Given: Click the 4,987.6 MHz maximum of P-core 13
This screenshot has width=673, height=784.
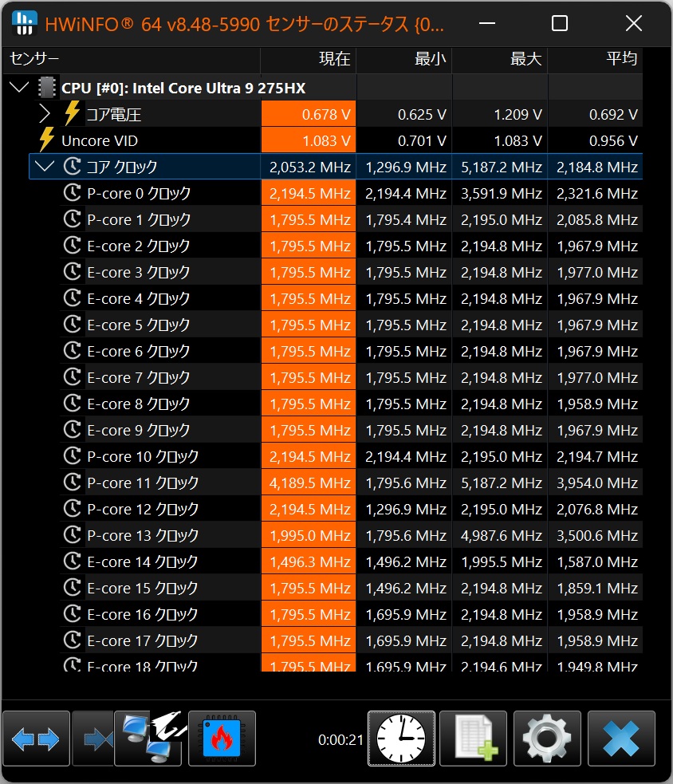Looking at the screenshot, I should click(x=502, y=535).
